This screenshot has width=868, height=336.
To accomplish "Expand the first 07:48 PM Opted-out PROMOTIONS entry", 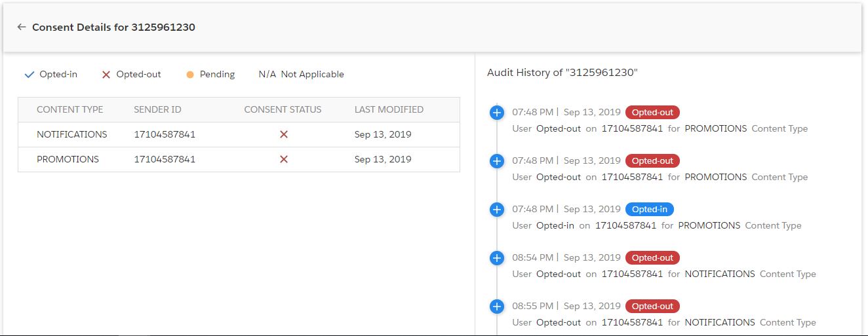I will 497,113.
